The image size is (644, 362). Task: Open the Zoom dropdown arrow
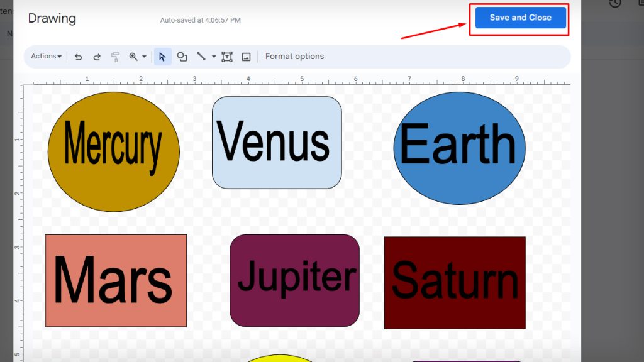click(x=145, y=57)
